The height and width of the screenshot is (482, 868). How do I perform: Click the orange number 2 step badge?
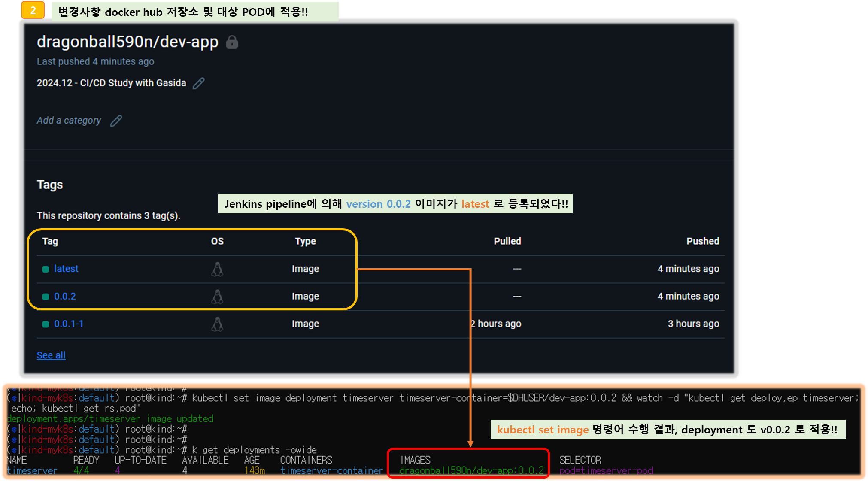[x=33, y=10]
